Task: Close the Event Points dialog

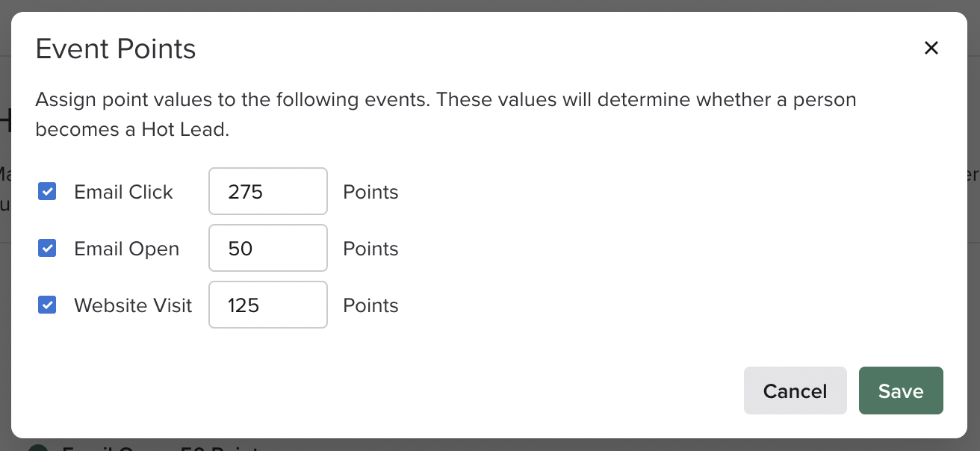Action: coord(931,48)
